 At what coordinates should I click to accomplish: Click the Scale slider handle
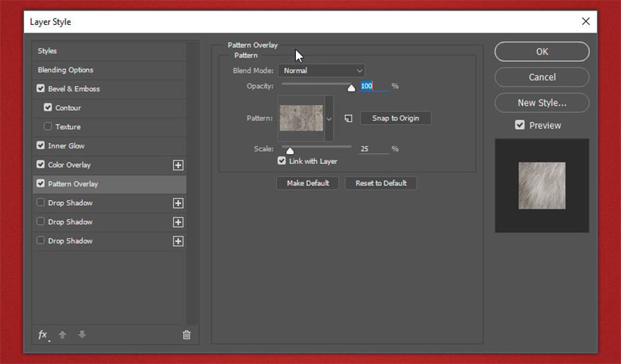[290, 150]
